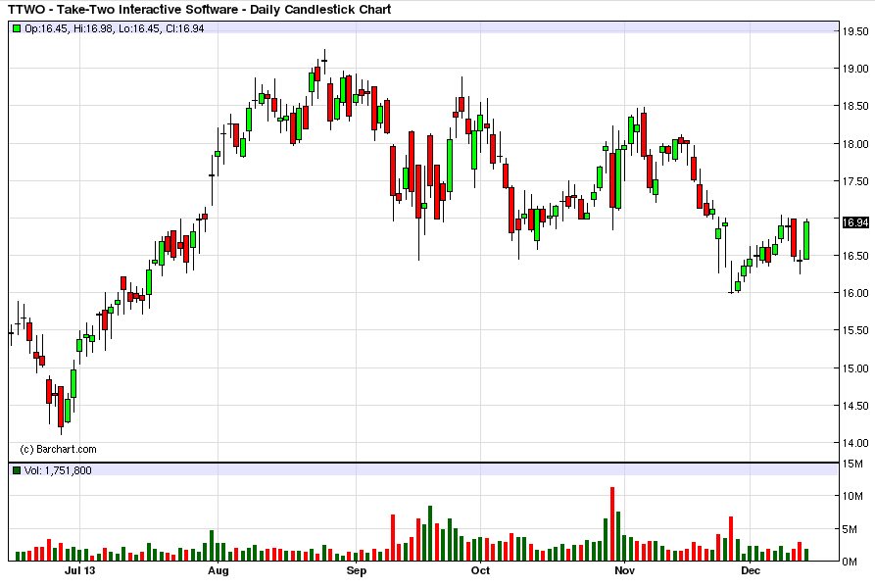Click the 18.00 price axis label
This screenshot has width=875, height=588.
click(854, 144)
